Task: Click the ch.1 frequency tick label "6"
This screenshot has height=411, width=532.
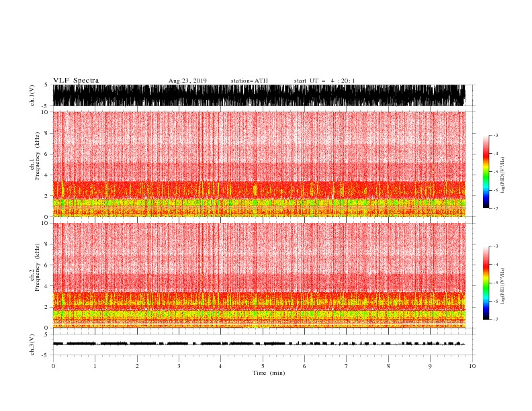Action: click(47, 154)
